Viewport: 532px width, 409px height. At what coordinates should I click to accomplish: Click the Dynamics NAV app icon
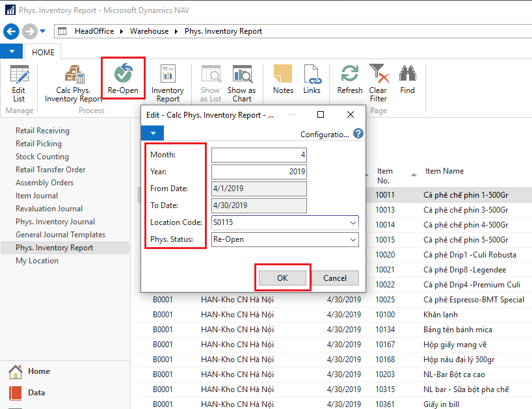click(x=10, y=10)
